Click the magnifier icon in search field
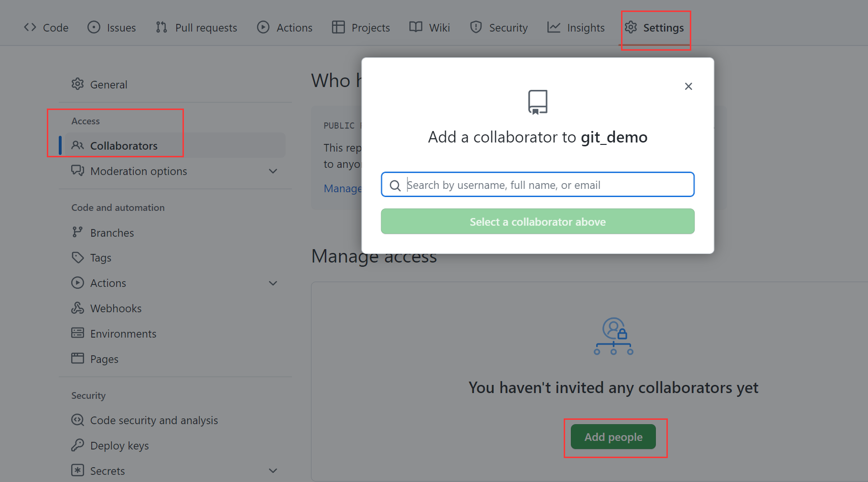This screenshot has height=482, width=868. [395, 186]
